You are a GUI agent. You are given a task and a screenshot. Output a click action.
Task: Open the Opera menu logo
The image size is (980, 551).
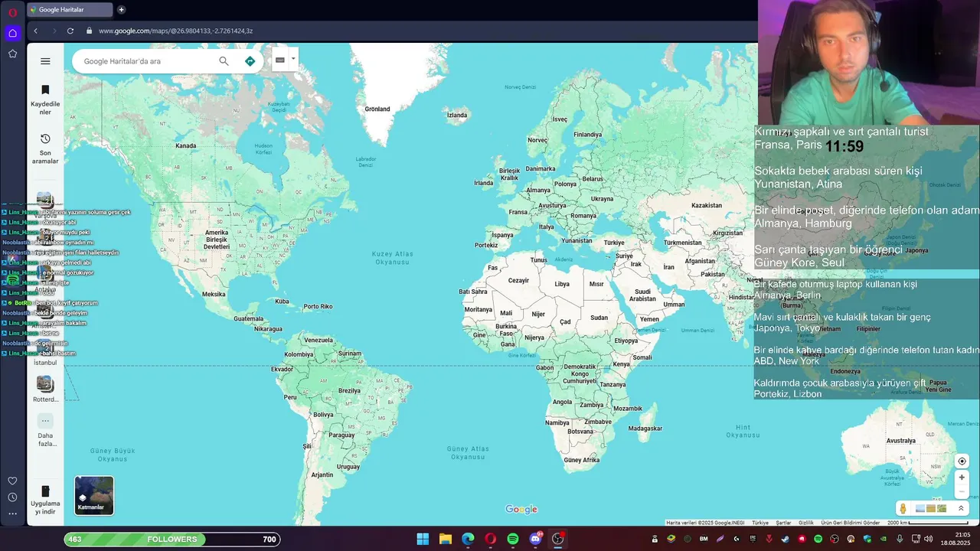point(12,12)
